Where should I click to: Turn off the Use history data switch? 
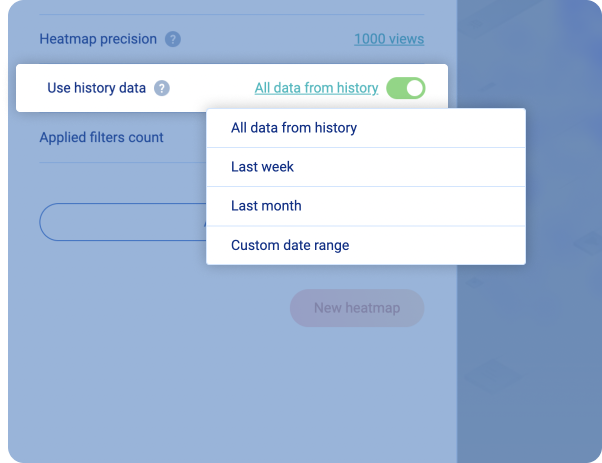click(x=405, y=88)
